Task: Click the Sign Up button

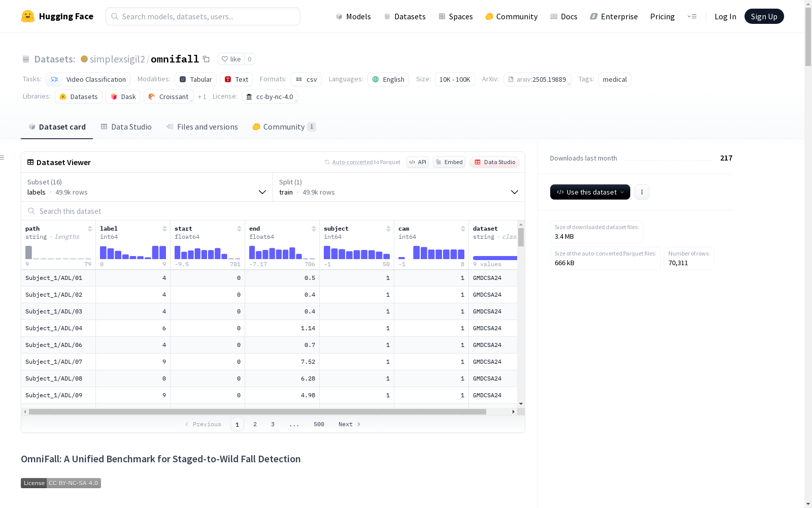Action: point(764,16)
